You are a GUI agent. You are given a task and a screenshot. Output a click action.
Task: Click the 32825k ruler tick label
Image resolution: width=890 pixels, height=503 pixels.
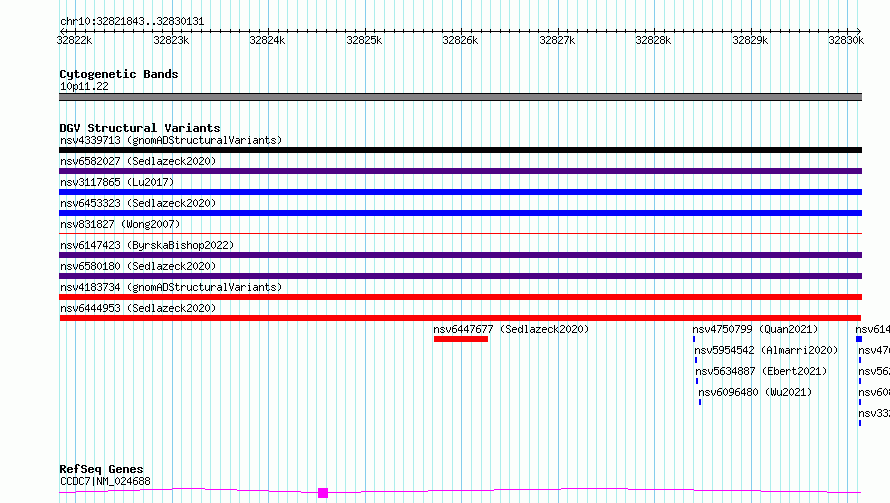click(364, 40)
